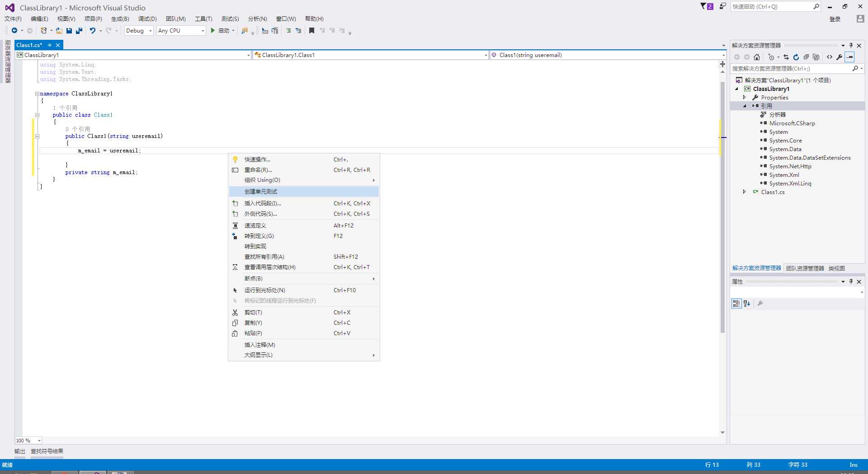Click the Navigate Backward toolbar arrow
This screenshot has height=474, width=868.
click(x=14, y=31)
